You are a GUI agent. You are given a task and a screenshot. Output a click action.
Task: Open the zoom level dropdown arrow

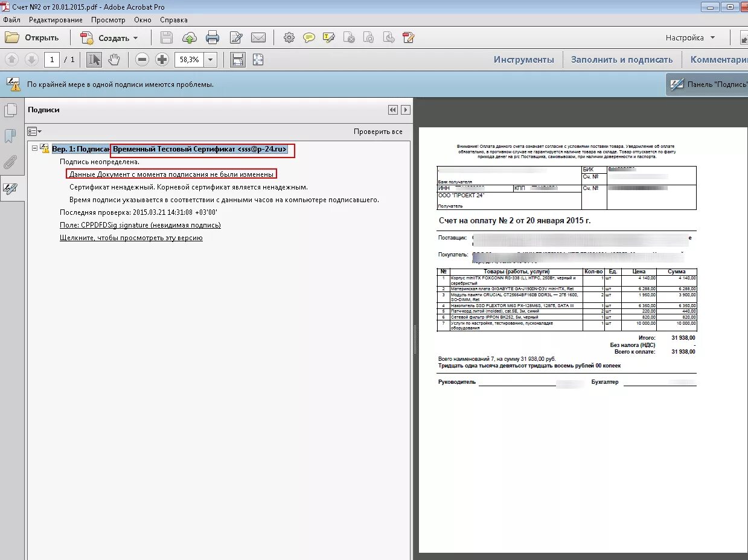coord(210,59)
